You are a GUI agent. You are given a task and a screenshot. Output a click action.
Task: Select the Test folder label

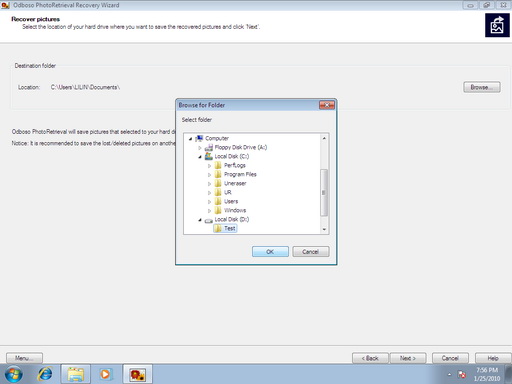click(230, 228)
